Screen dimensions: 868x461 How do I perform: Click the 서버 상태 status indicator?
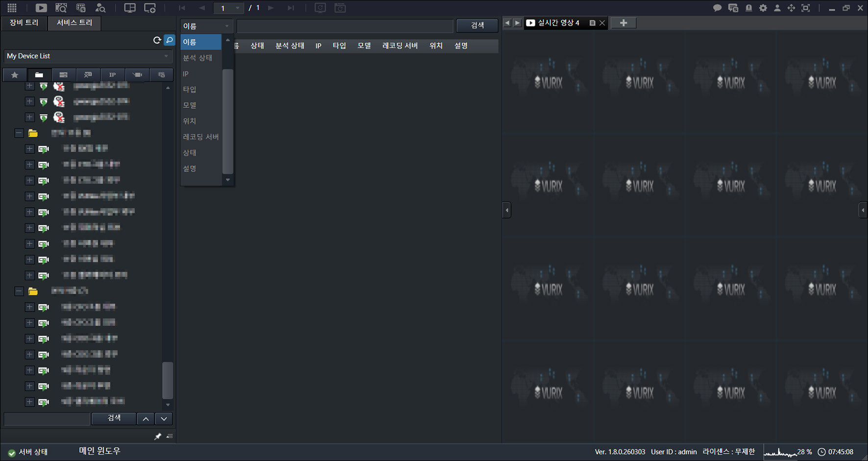click(x=28, y=452)
